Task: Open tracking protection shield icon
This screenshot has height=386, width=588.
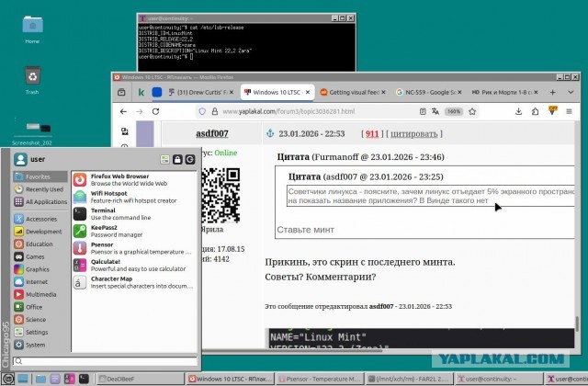Action: pyautogui.click(x=202, y=111)
